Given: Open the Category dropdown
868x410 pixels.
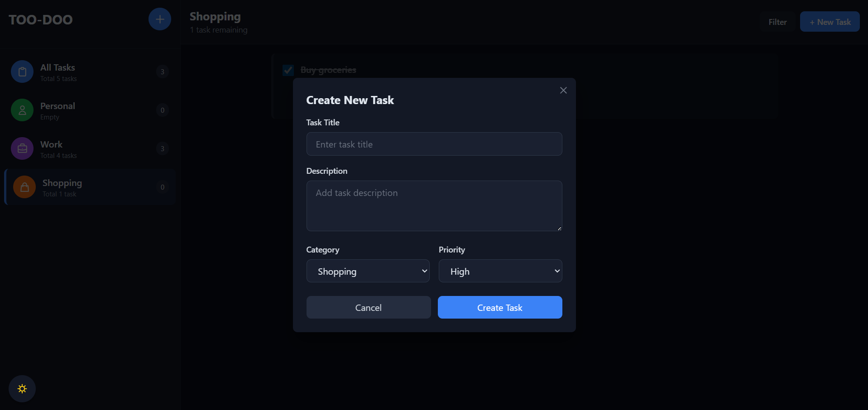Looking at the screenshot, I should pos(368,271).
